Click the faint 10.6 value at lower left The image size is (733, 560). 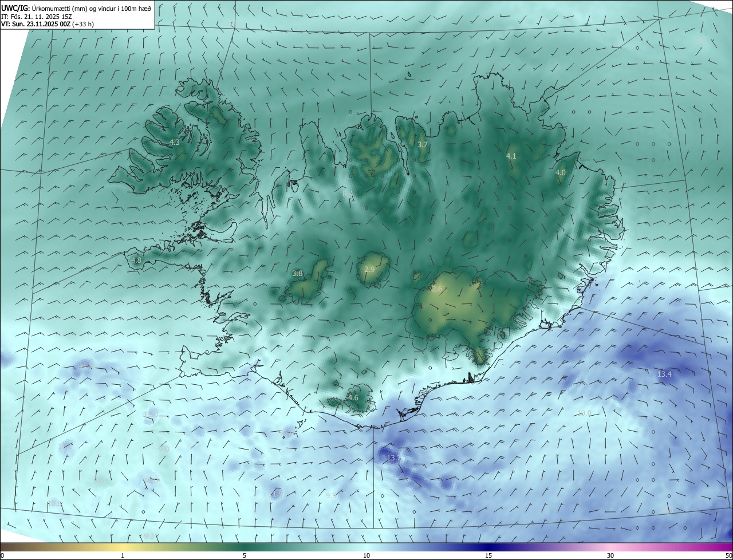point(55,503)
